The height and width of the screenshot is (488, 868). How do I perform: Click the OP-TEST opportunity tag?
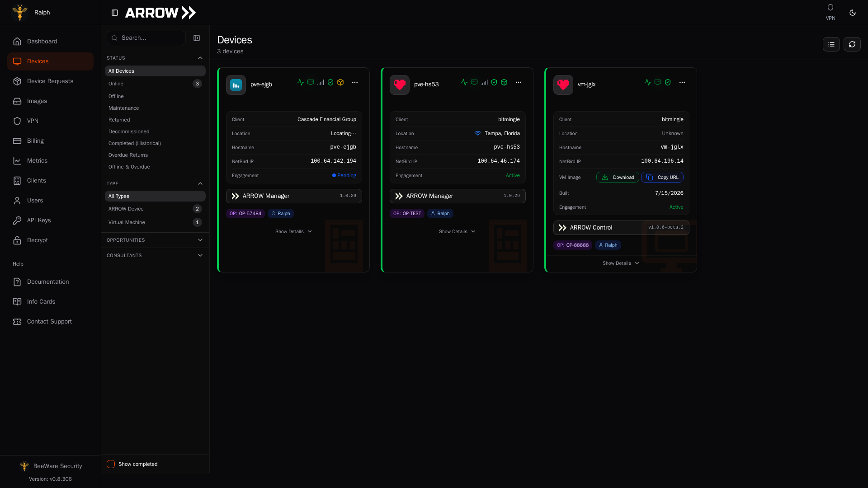tap(407, 214)
